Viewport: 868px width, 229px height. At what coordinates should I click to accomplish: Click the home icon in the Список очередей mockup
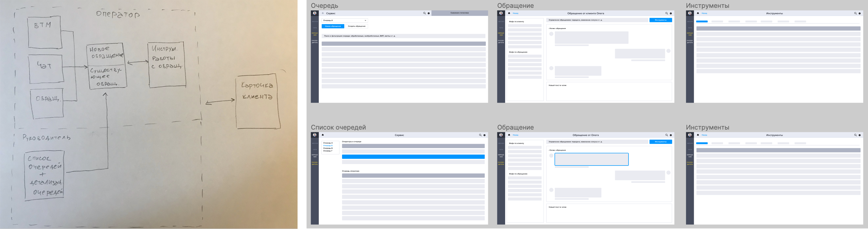point(323,135)
